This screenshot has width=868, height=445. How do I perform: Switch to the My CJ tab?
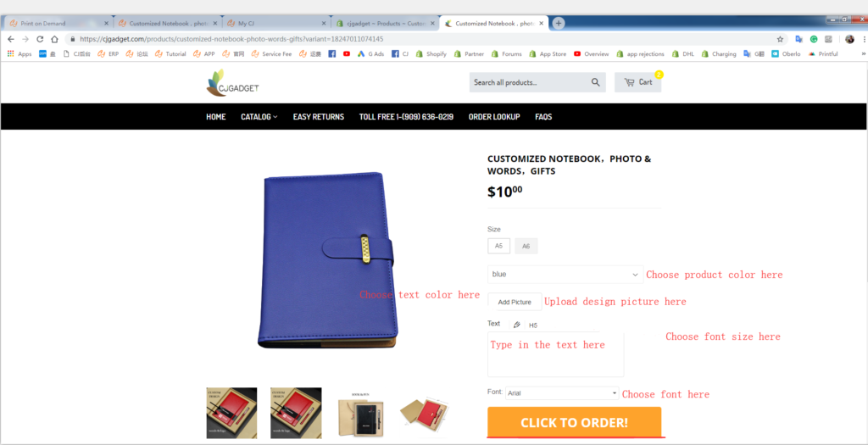[277, 23]
